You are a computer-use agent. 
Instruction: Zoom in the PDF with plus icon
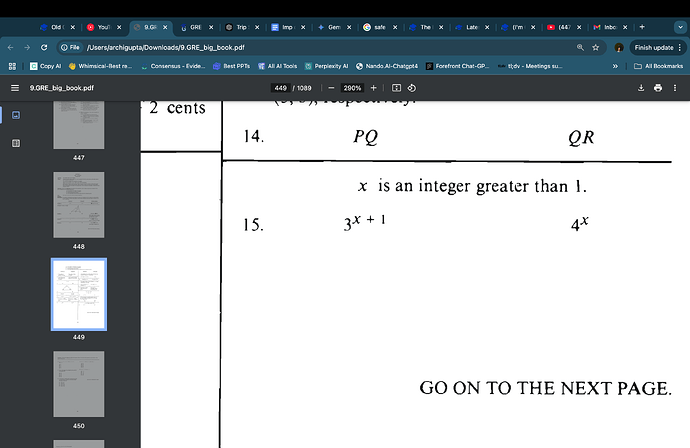pos(374,88)
